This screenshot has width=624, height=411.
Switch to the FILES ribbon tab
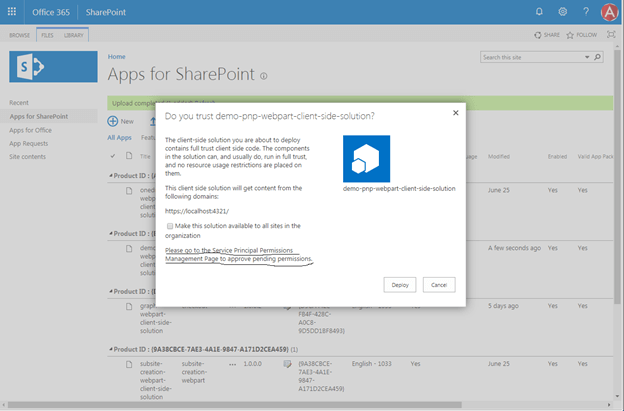(47, 35)
